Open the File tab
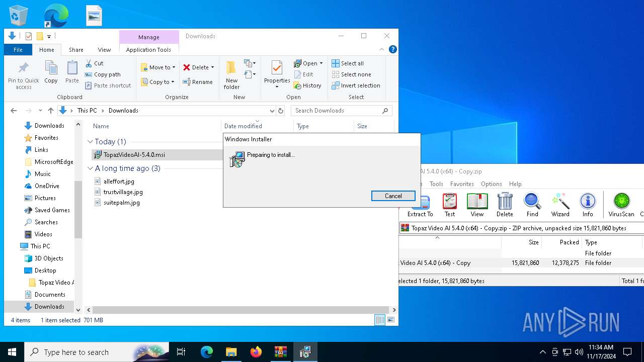Viewport: 644px width, 362px height. [18, 50]
